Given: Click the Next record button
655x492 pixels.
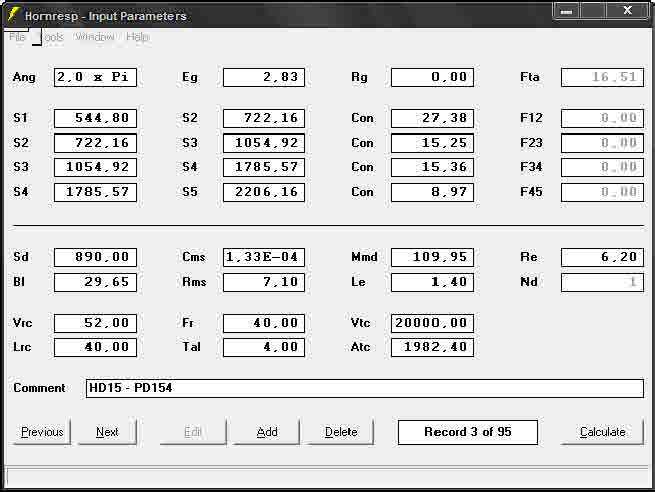Looking at the screenshot, I should coord(107,432).
